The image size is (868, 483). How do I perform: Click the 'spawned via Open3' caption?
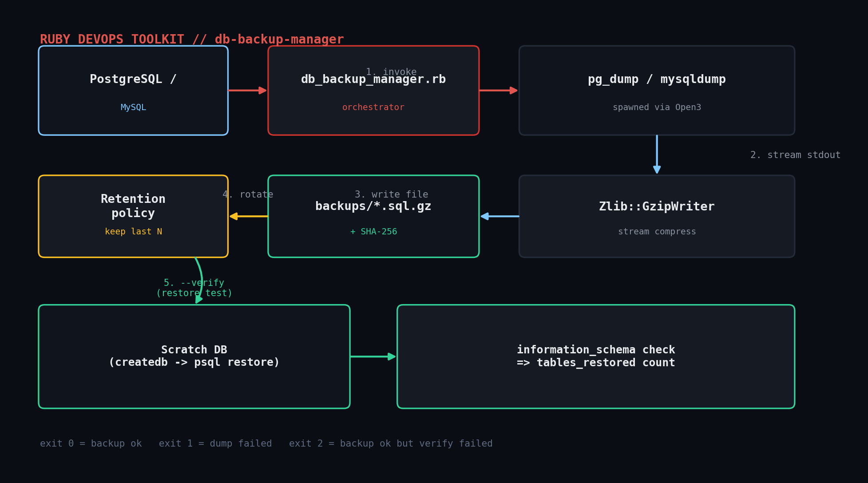(x=657, y=107)
